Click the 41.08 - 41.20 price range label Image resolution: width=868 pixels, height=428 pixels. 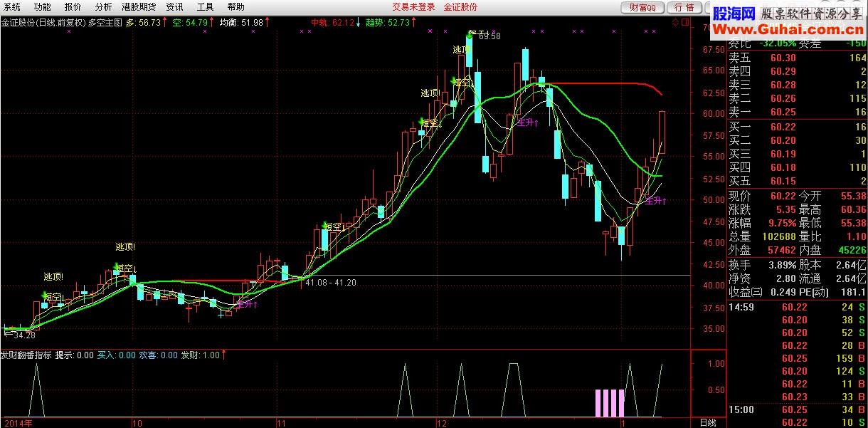pyautogui.click(x=330, y=283)
